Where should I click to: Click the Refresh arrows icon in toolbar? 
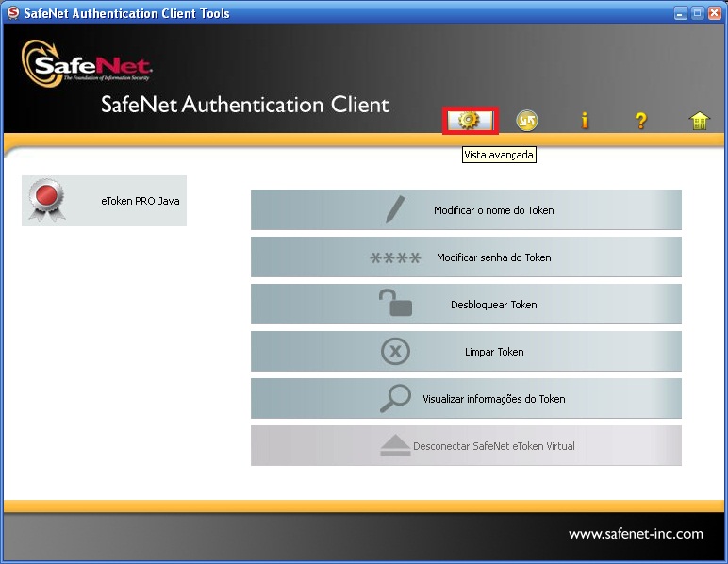point(526,121)
